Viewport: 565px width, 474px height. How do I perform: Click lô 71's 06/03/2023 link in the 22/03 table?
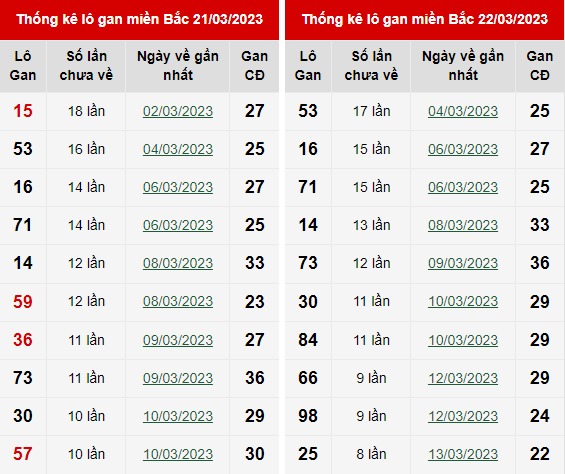click(463, 187)
